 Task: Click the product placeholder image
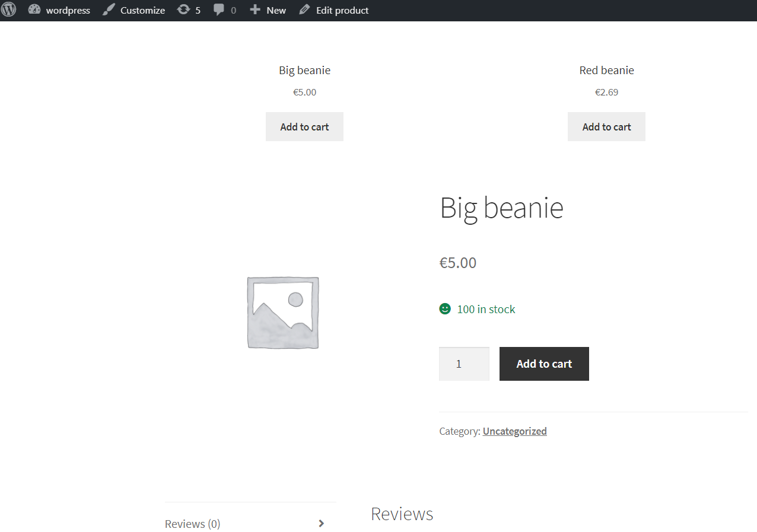click(283, 313)
